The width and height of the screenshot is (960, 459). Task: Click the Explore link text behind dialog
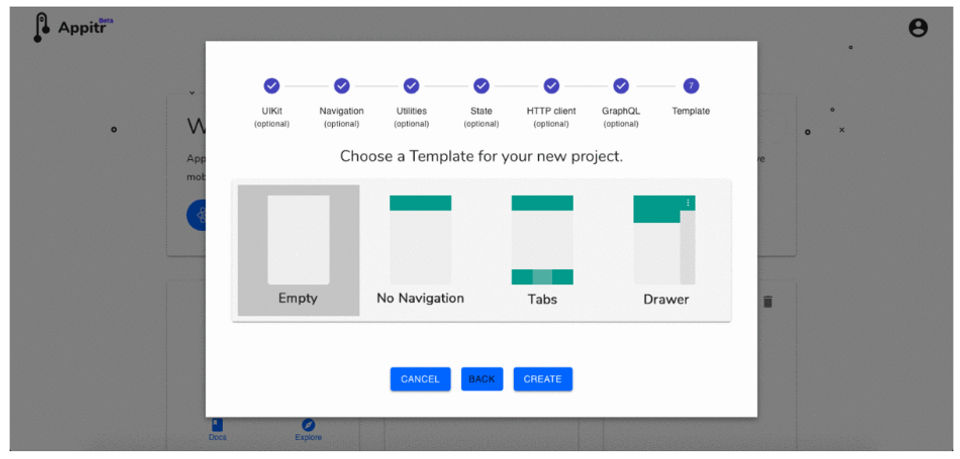pyautogui.click(x=309, y=438)
